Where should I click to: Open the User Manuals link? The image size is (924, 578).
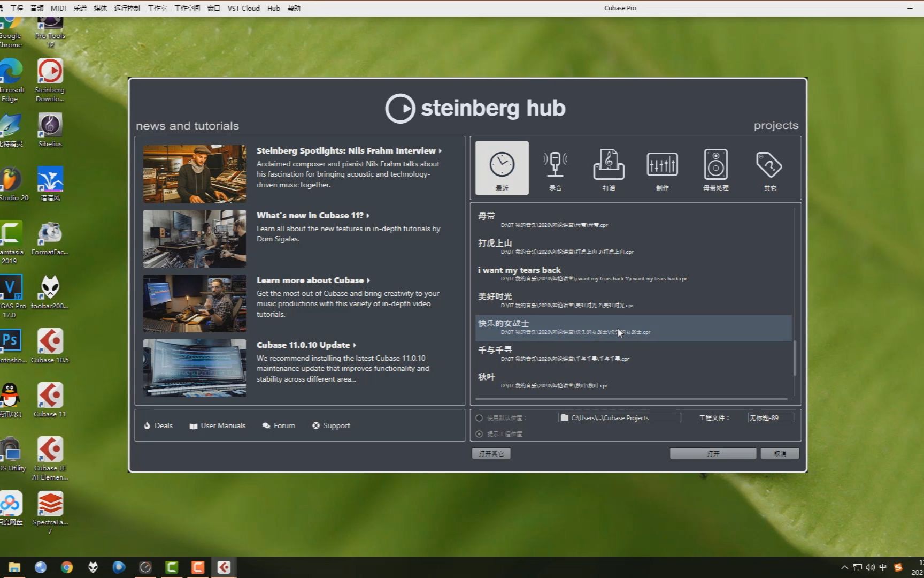[x=218, y=425]
